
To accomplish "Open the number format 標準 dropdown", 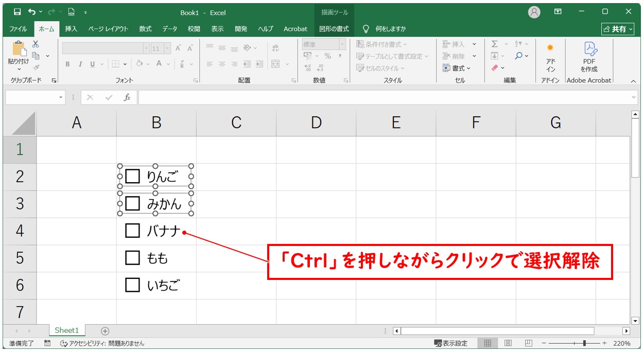I will [342, 45].
